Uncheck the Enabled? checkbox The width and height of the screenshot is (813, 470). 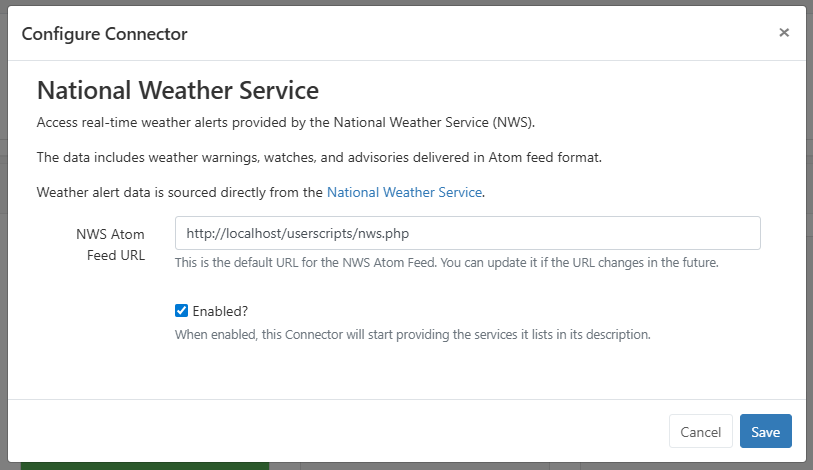(x=181, y=311)
